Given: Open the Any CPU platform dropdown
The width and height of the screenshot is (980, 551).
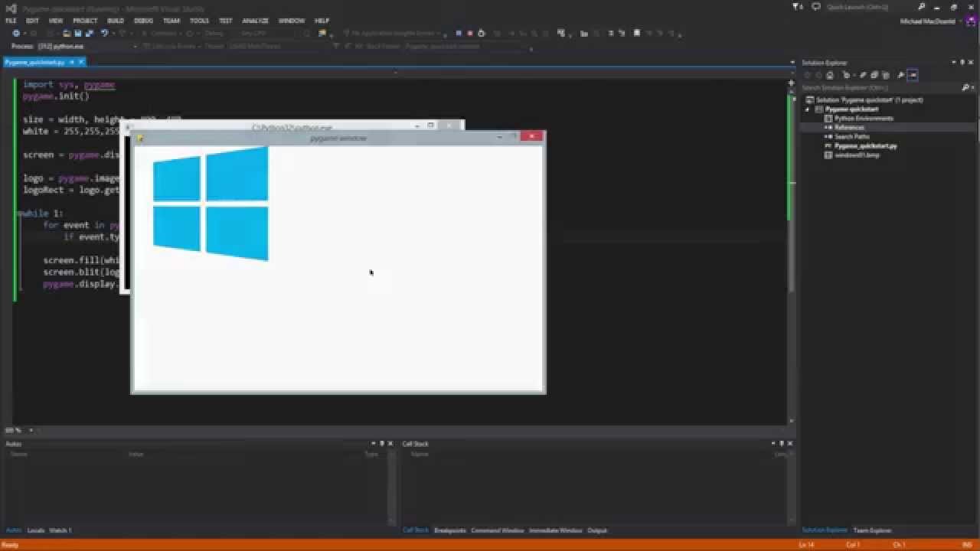Looking at the screenshot, I should pyautogui.click(x=269, y=34).
